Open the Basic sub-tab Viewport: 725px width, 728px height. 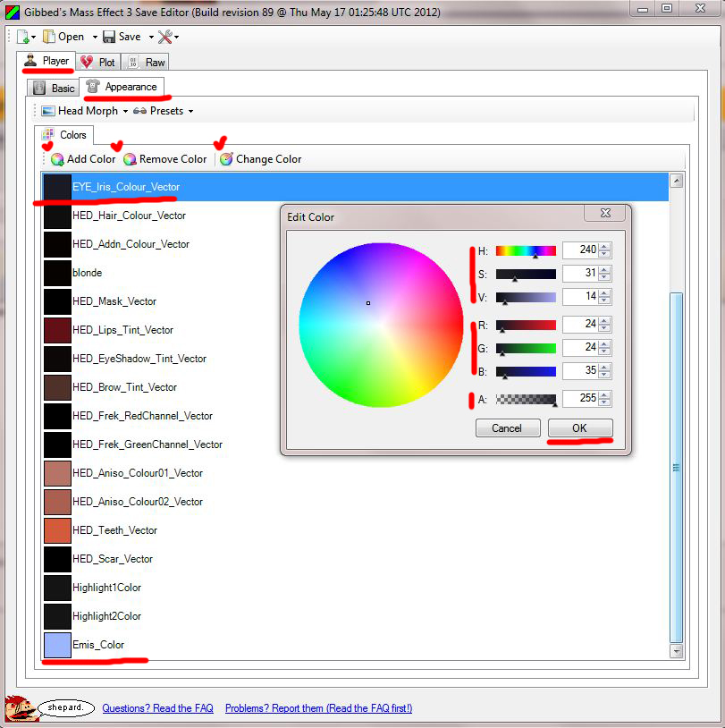54,89
